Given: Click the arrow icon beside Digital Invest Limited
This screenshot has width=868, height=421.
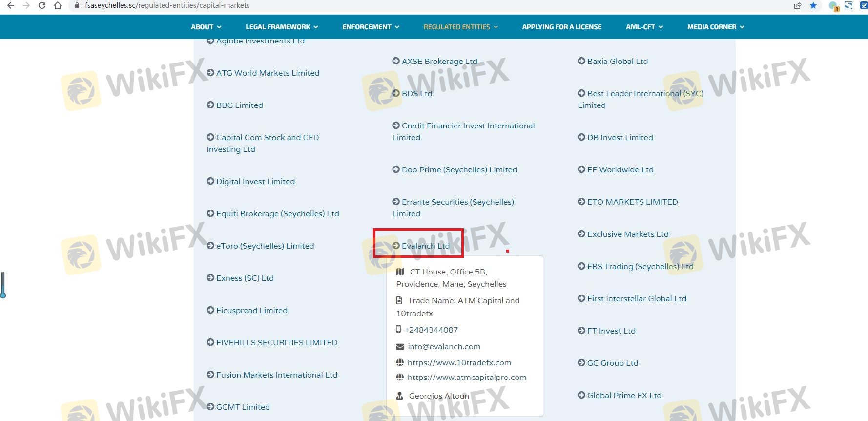Looking at the screenshot, I should (210, 181).
